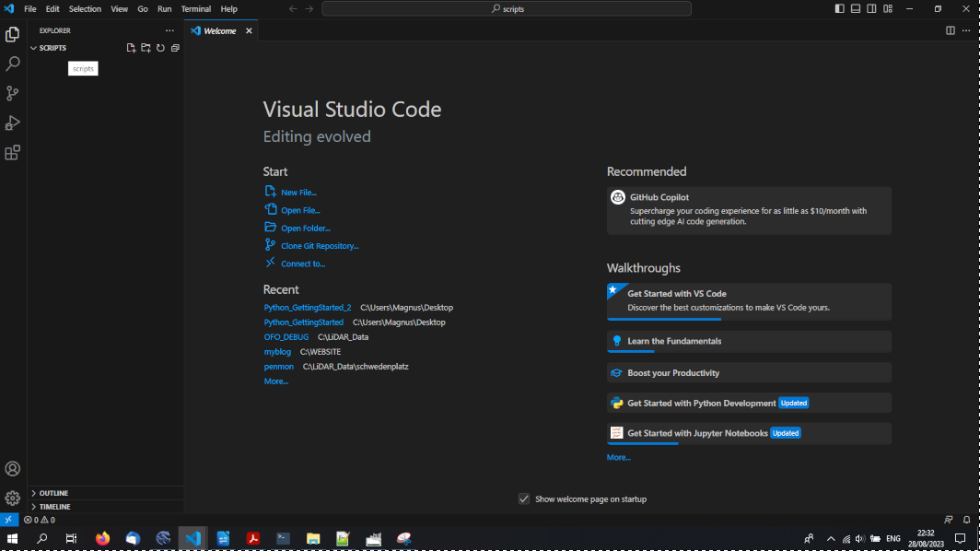Select the Welcome tab

[x=220, y=30]
